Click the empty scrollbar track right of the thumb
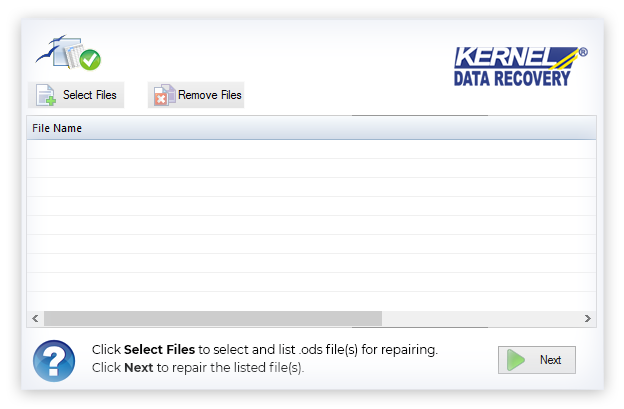This screenshot has width=624, height=409. [480, 318]
